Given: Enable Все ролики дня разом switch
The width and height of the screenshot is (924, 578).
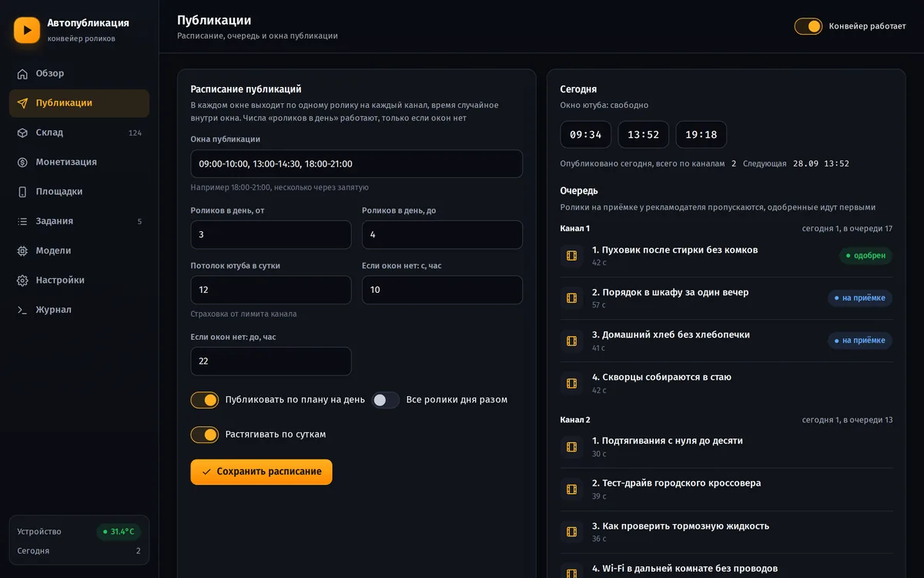Looking at the screenshot, I should pyautogui.click(x=386, y=400).
